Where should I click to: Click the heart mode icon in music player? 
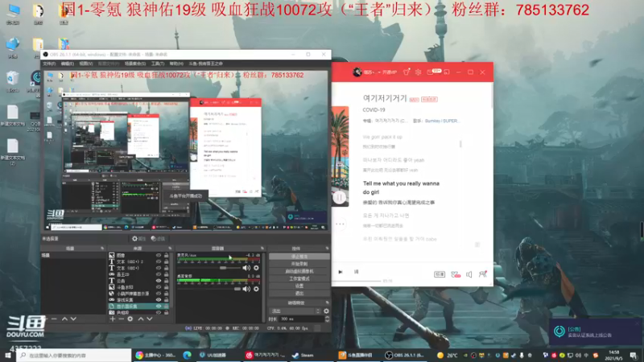(456, 274)
